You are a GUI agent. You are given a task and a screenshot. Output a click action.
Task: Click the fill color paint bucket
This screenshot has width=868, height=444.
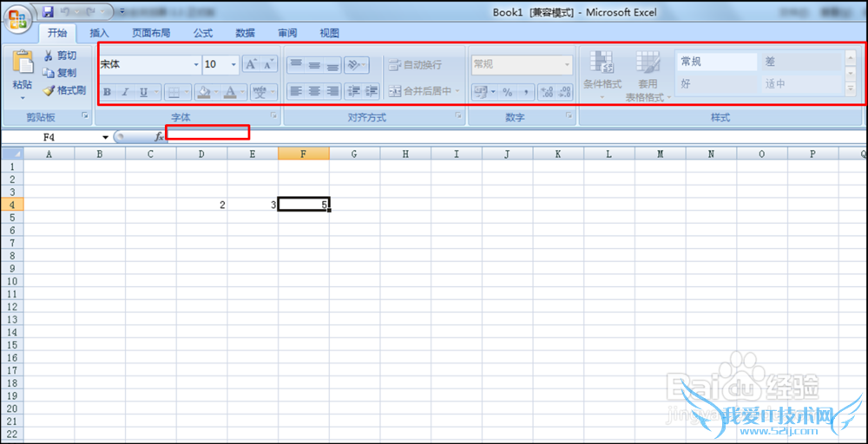tap(204, 92)
